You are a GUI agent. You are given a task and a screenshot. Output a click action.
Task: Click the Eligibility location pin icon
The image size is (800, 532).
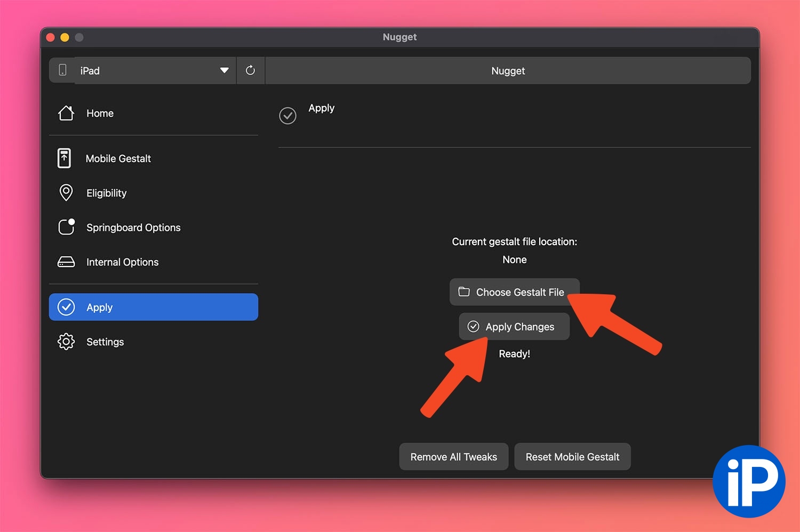[x=66, y=193]
